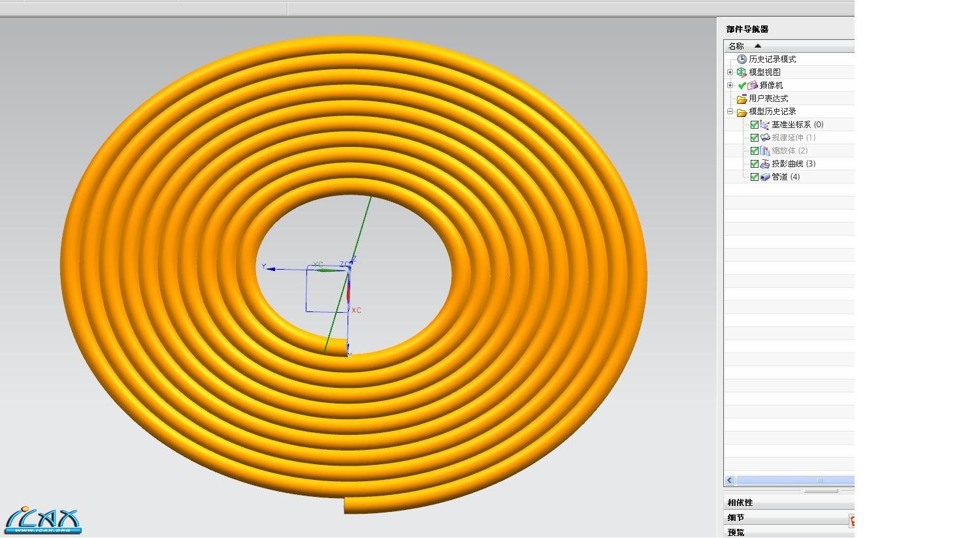The height and width of the screenshot is (538, 980).
Task: Uncheck the 基准坐标系 (0) checkbox
Action: coord(755,125)
